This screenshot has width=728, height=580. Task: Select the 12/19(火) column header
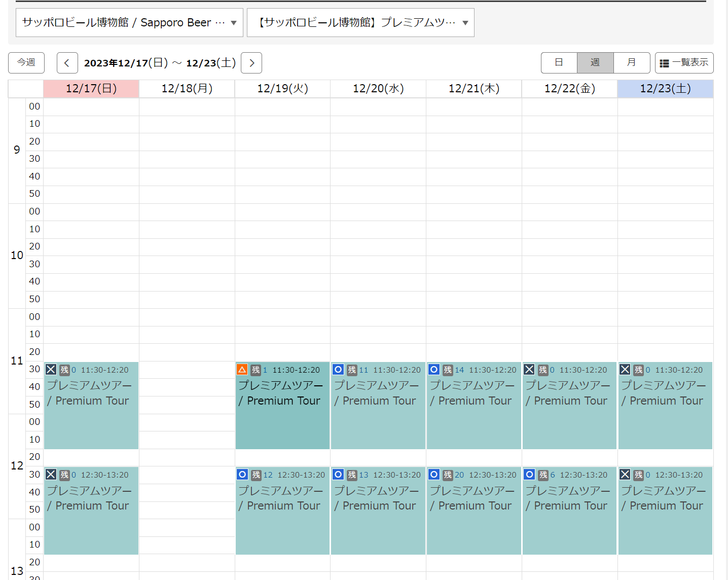tap(282, 89)
